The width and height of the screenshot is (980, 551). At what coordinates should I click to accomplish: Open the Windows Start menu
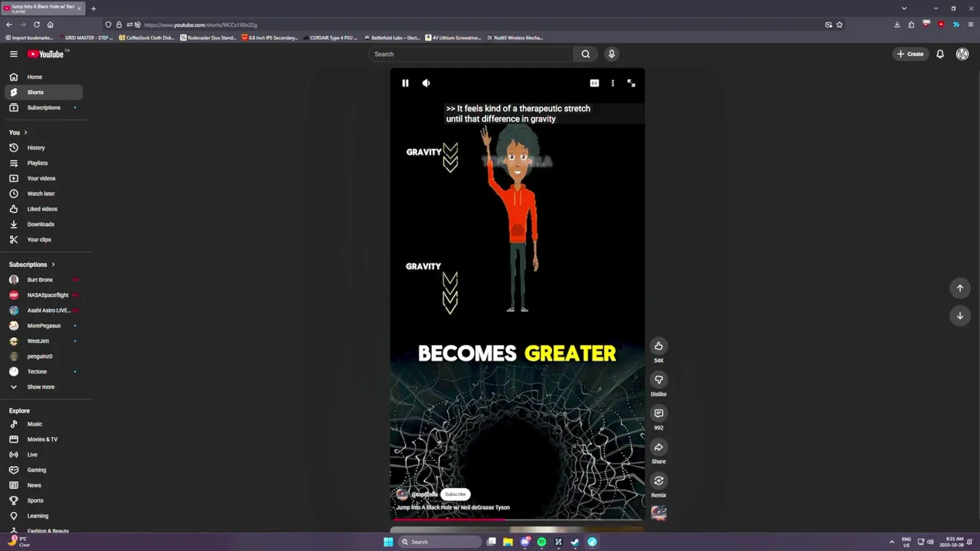click(x=388, y=542)
